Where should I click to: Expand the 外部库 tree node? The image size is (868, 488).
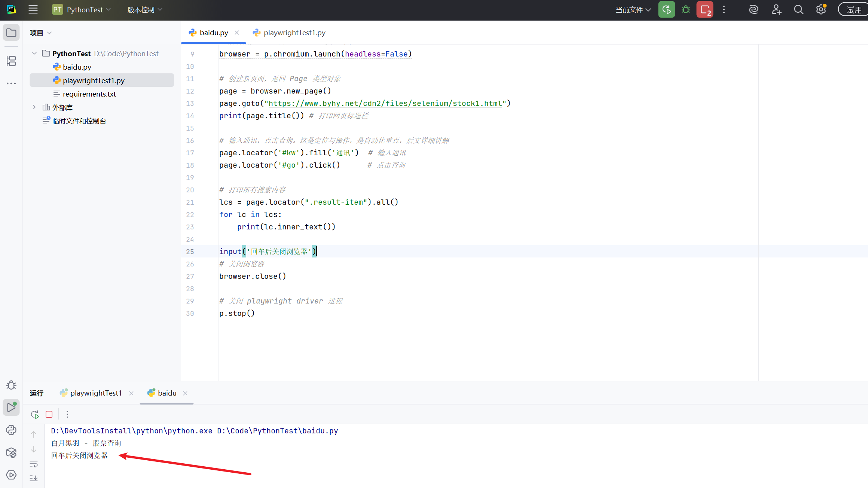[x=34, y=107]
